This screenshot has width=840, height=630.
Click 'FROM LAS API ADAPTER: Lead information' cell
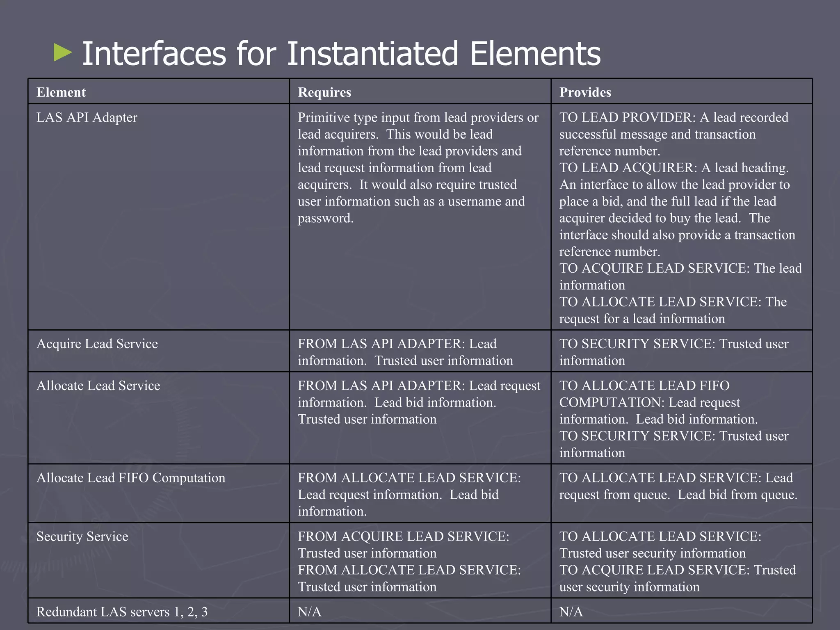click(x=420, y=351)
